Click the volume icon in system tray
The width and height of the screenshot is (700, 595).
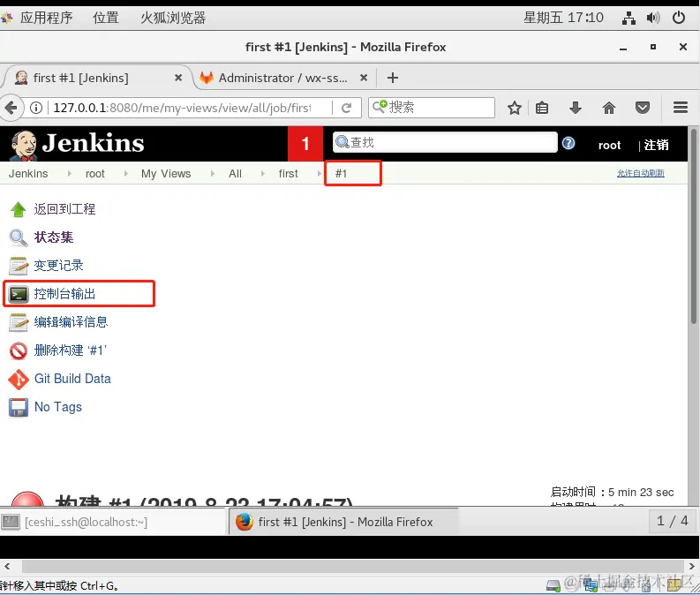(652, 18)
